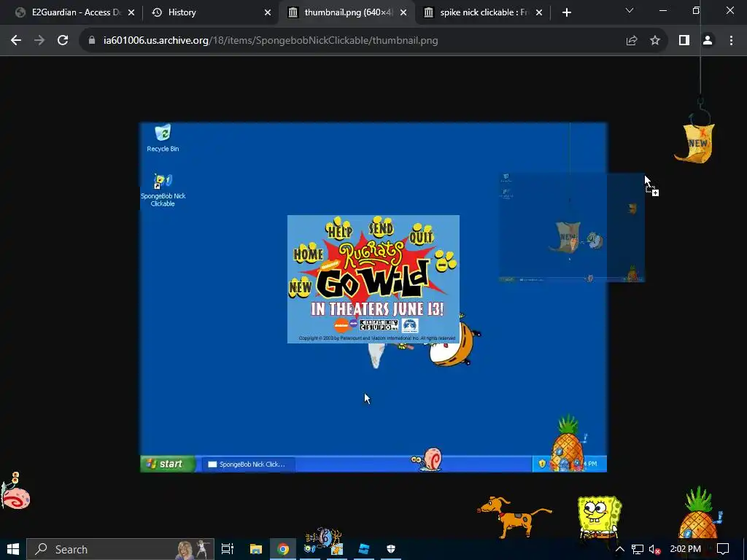Click Gary the snail on XP taskbar
The width and height of the screenshot is (747, 560).
[x=426, y=459]
